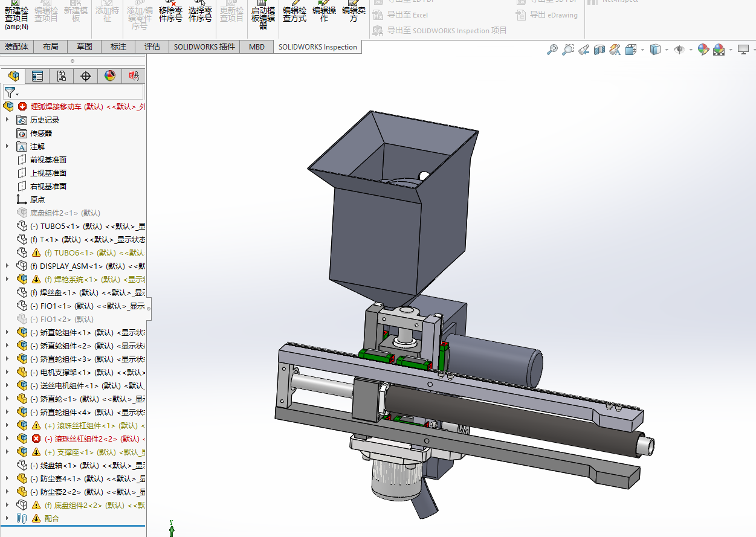Click 编辑操作 tool

(324, 12)
